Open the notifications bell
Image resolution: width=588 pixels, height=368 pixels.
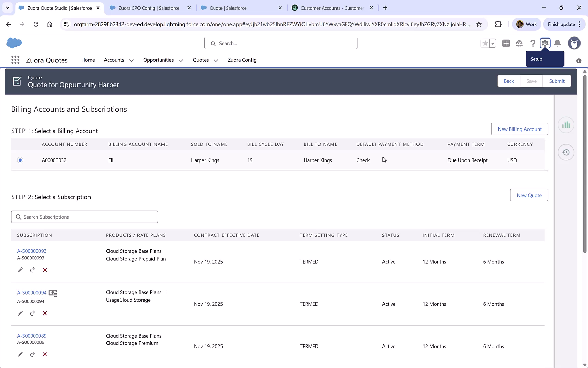click(x=557, y=43)
